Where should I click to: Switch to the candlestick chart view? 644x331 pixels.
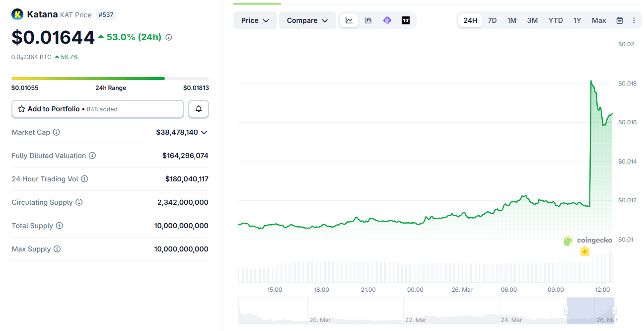point(368,20)
